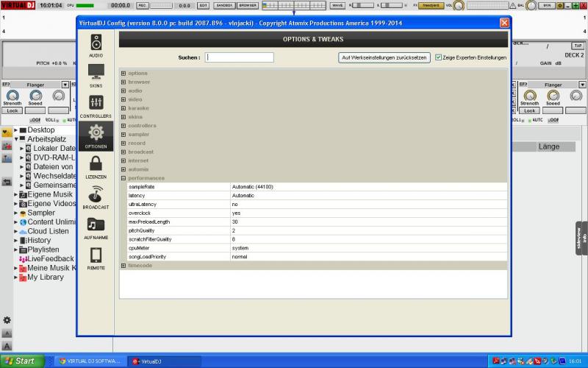Image resolution: width=588 pixels, height=368 pixels.
Task: Click the larger font A icon
Action: (7, 346)
